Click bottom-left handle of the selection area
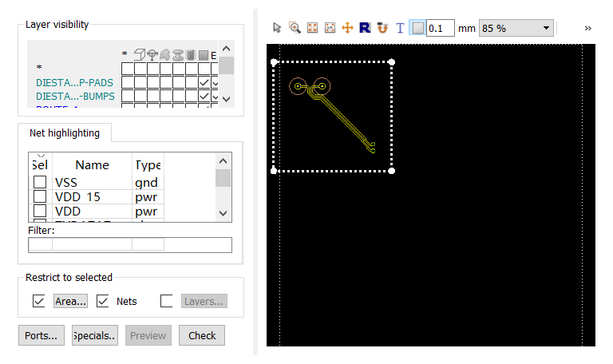The width and height of the screenshot is (613, 364). (274, 171)
